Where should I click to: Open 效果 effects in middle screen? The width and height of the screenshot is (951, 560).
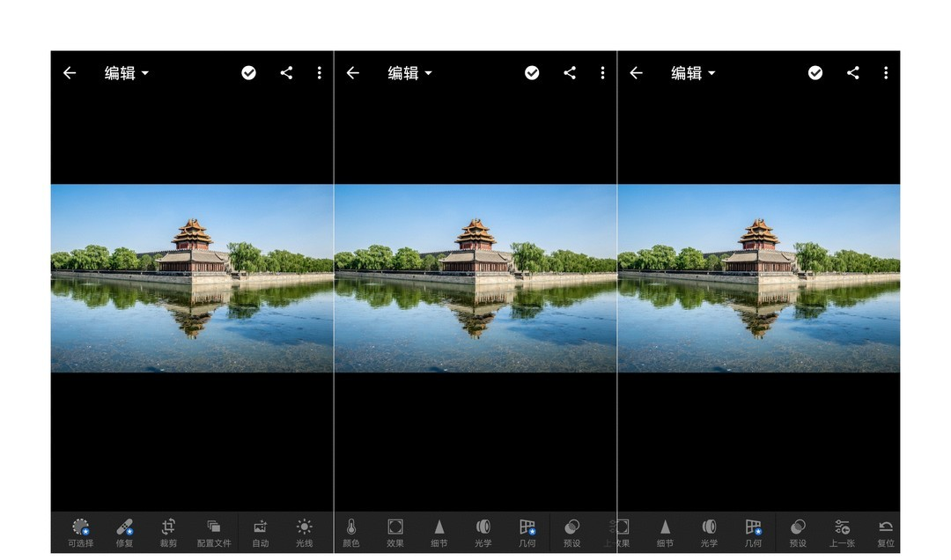(x=395, y=532)
